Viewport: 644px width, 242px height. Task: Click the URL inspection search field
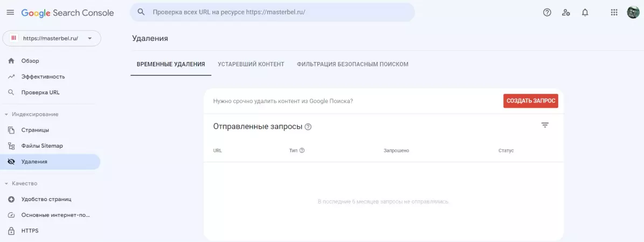[x=272, y=12]
